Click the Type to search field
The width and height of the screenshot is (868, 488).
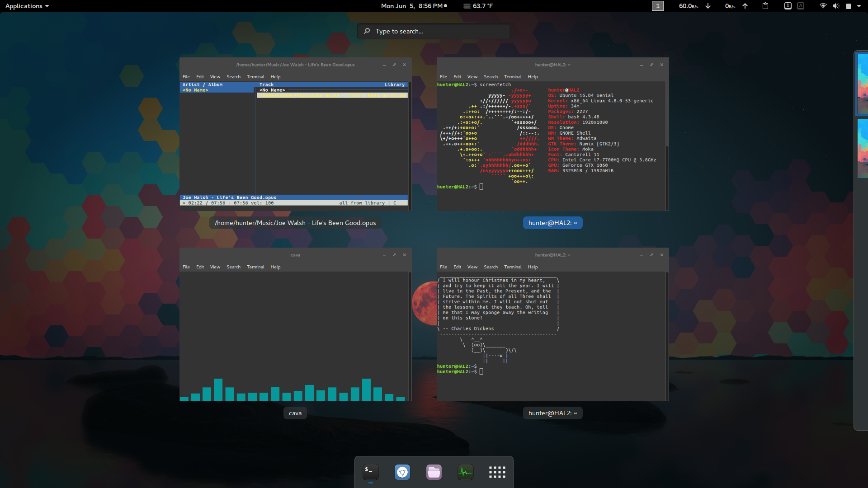click(x=434, y=31)
